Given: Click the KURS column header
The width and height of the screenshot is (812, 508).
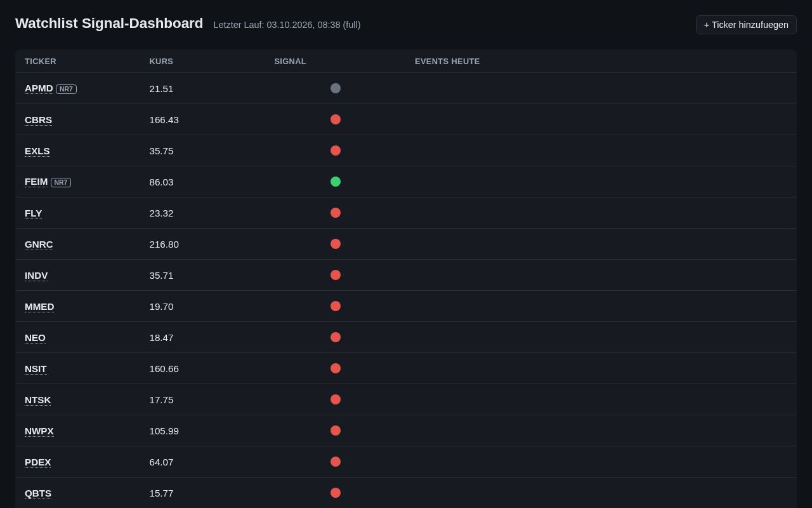Looking at the screenshot, I should pyautogui.click(x=161, y=62).
